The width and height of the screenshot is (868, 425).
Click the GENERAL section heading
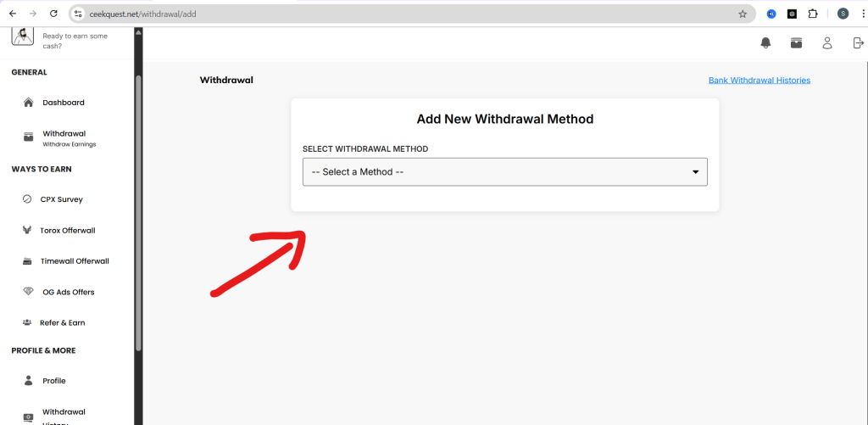click(30, 72)
